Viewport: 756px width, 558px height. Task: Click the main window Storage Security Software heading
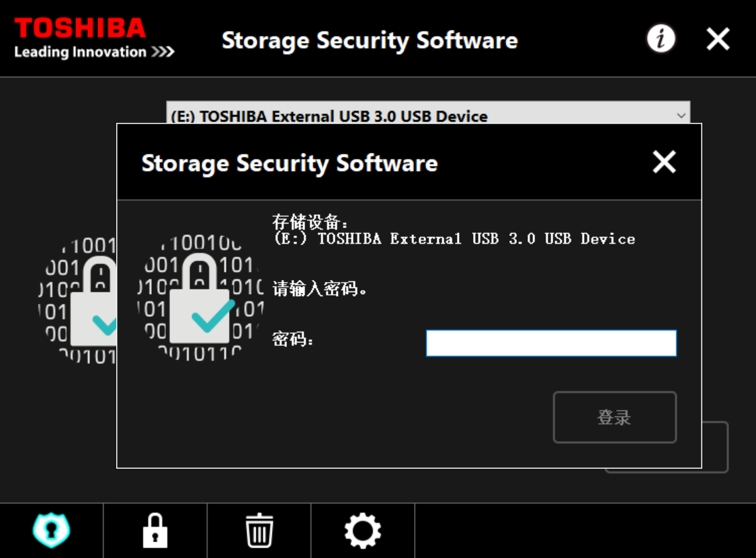pos(370,40)
